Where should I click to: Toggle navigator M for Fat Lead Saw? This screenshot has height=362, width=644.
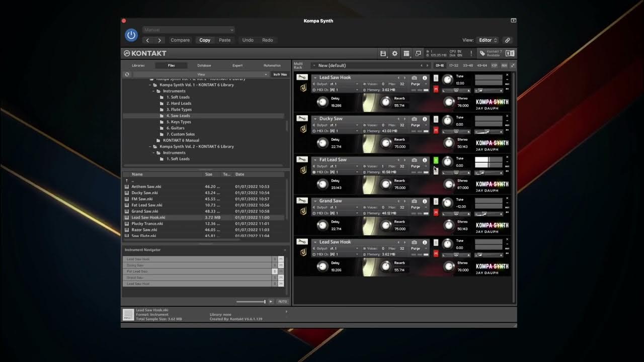tap(281, 271)
